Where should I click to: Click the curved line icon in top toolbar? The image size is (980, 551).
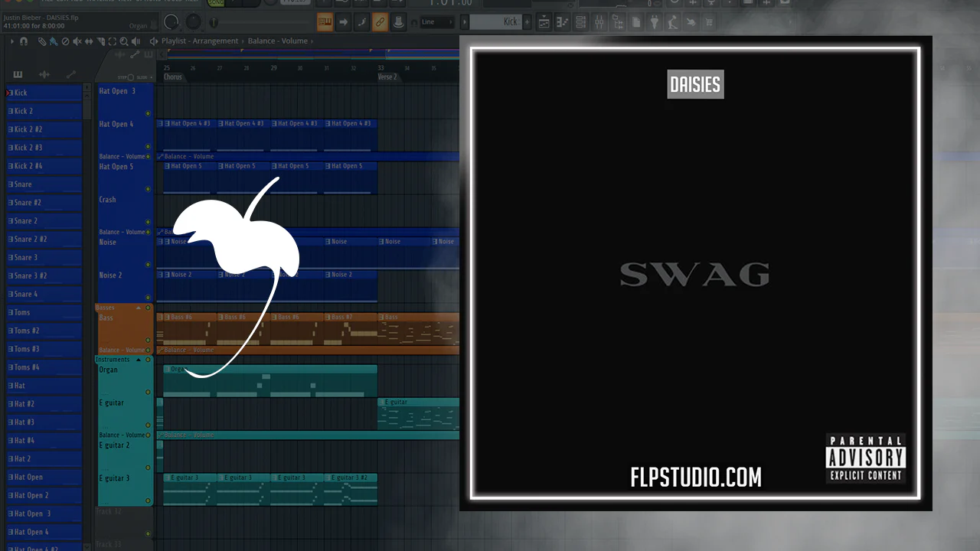362,22
